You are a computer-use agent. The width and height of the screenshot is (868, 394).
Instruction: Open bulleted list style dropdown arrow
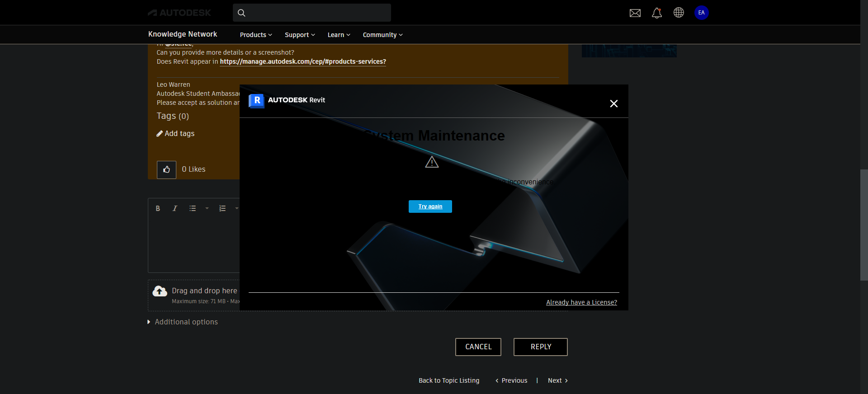pyautogui.click(x=207, y=208)
